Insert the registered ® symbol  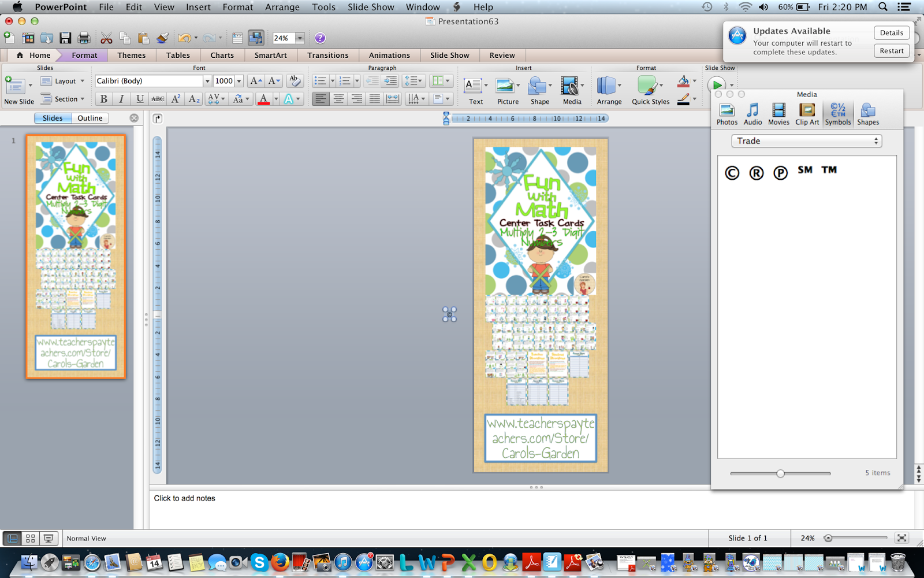click(756, 173)
